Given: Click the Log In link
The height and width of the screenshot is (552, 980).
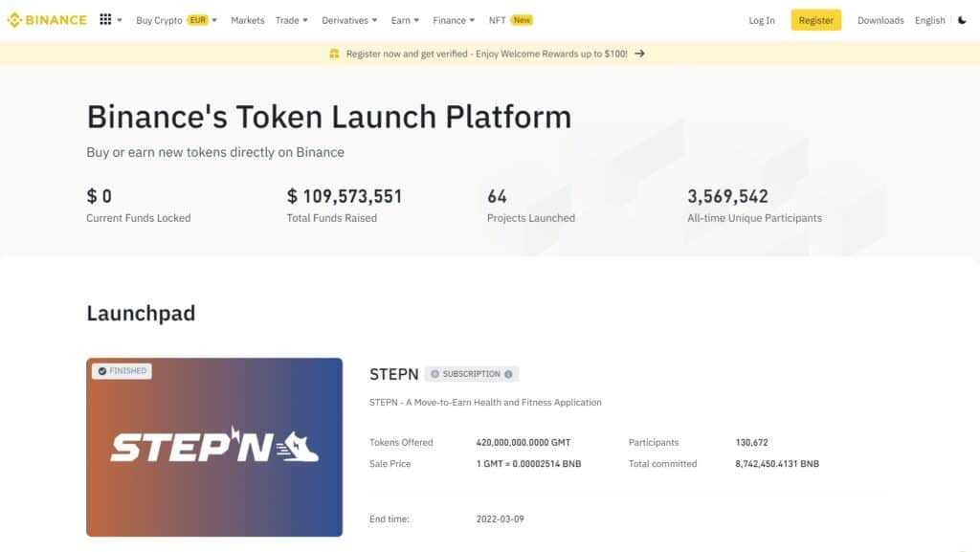Looking at the screenshot, I should point(761,19).
